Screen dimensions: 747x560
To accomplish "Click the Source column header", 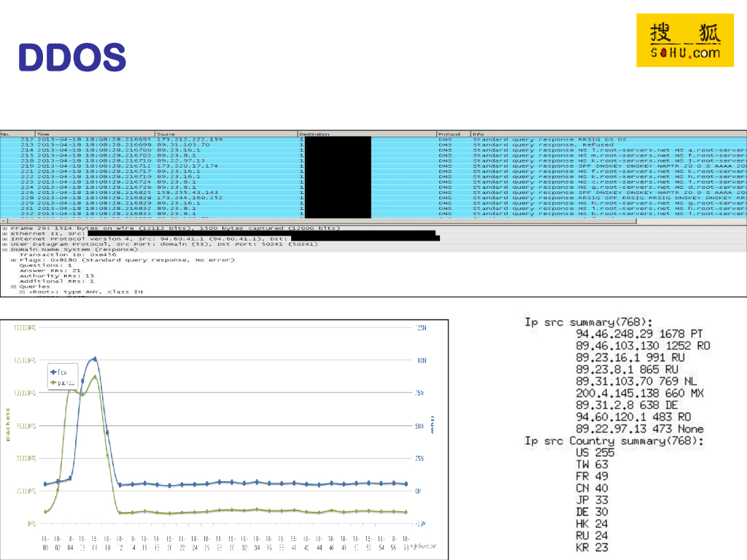I will [226, 134].
